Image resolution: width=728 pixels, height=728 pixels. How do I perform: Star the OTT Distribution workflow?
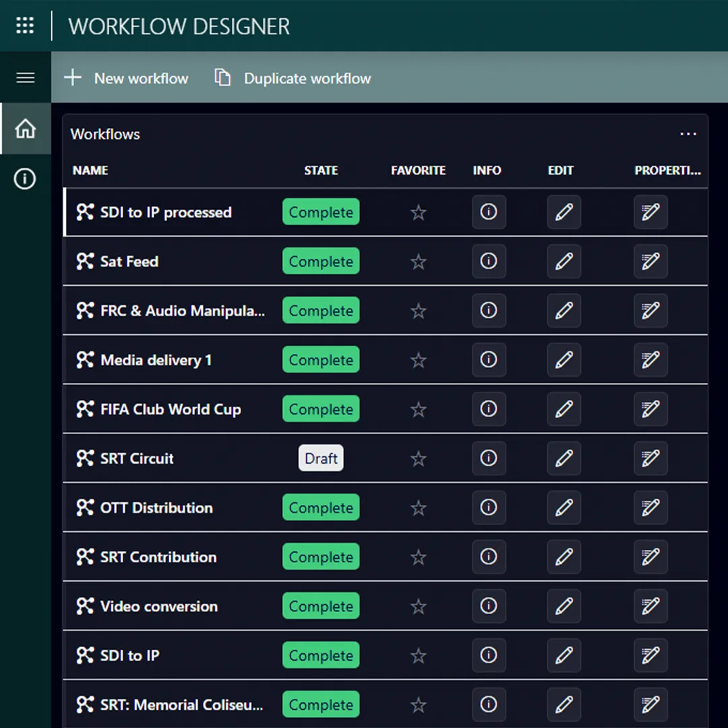419,508
